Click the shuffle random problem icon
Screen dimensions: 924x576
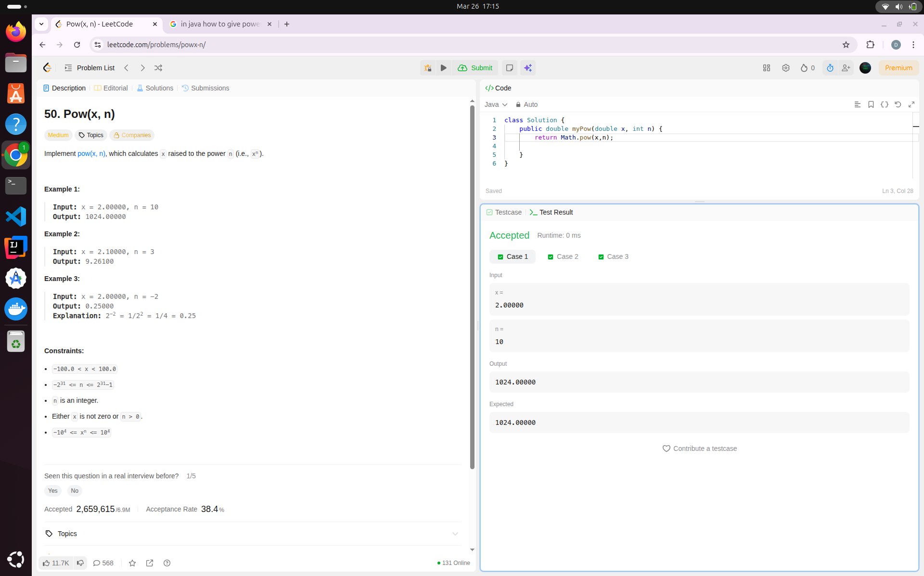point(158,68)
